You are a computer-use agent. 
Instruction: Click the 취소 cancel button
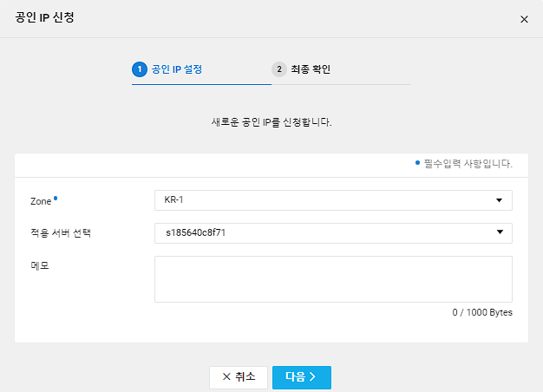[239, 377]
